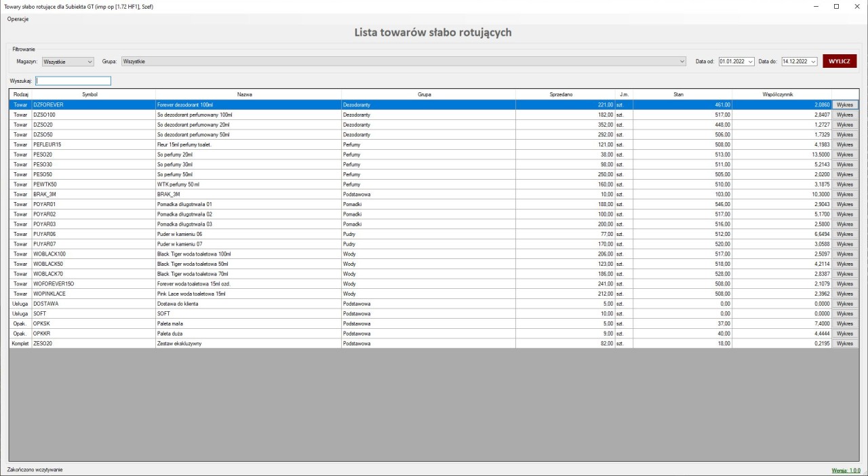Image resolution: width=868 pixels, height=476 pixels.
Task: Click Wykres button for BRAK_3M row
Action: click(845, 195)
